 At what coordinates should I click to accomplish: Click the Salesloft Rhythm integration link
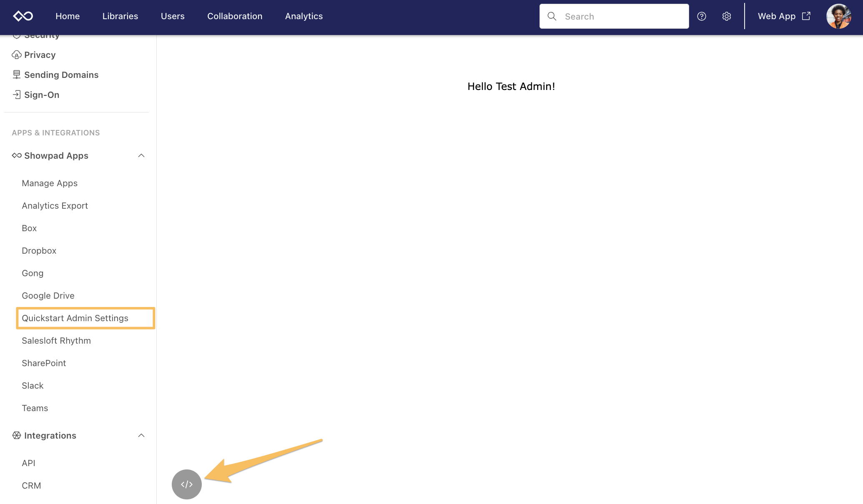[x=56, y=340]
